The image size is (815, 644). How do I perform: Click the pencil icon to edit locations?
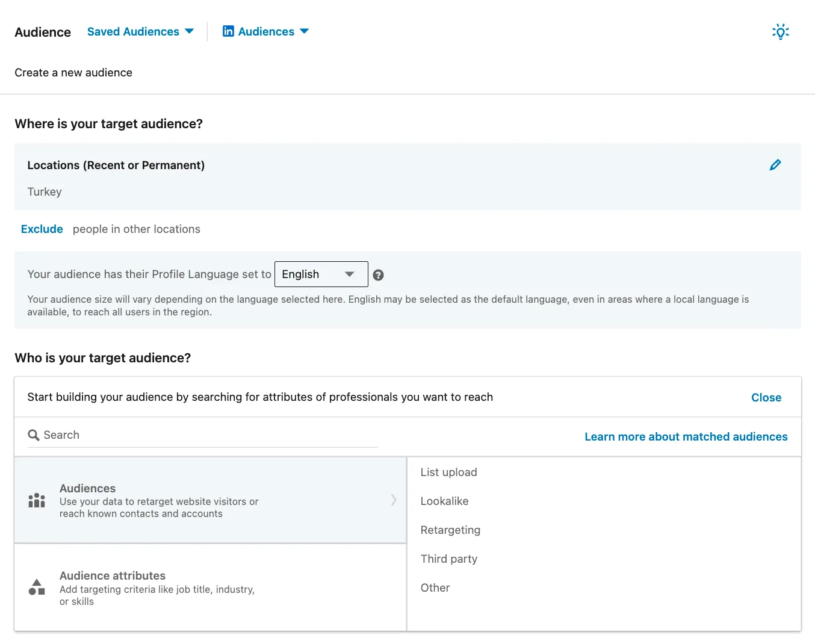pos(775,165)
